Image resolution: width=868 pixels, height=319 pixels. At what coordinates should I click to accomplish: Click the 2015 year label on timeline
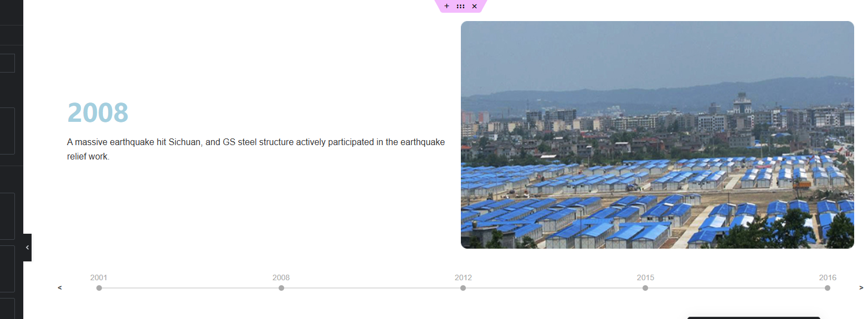coord(645,277)
